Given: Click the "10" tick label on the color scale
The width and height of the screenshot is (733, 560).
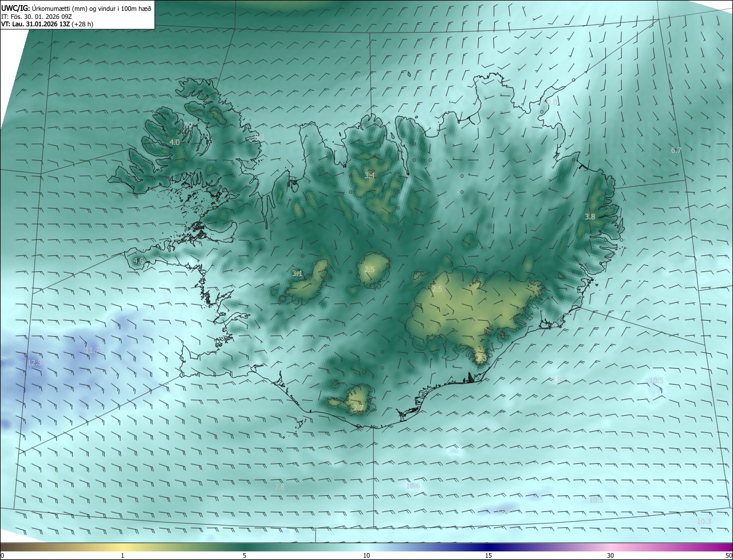Looking at the screenshot, I should [366, 556].
